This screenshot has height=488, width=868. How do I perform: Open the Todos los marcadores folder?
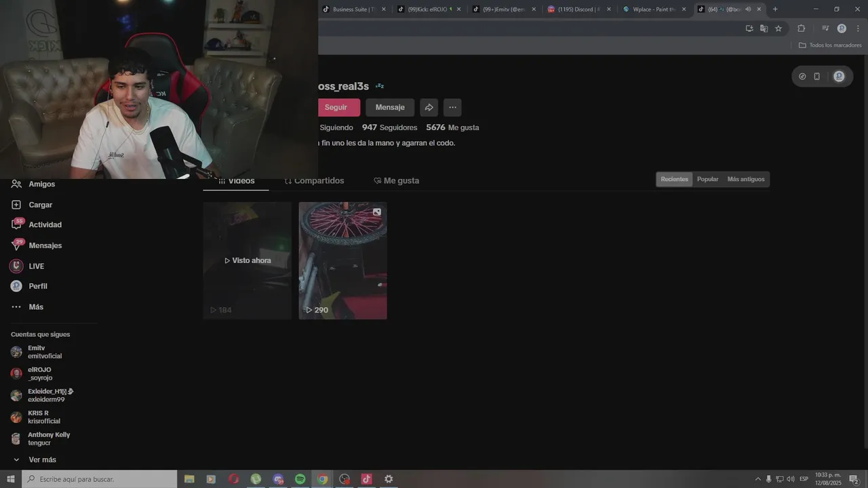tap(830, 45)
